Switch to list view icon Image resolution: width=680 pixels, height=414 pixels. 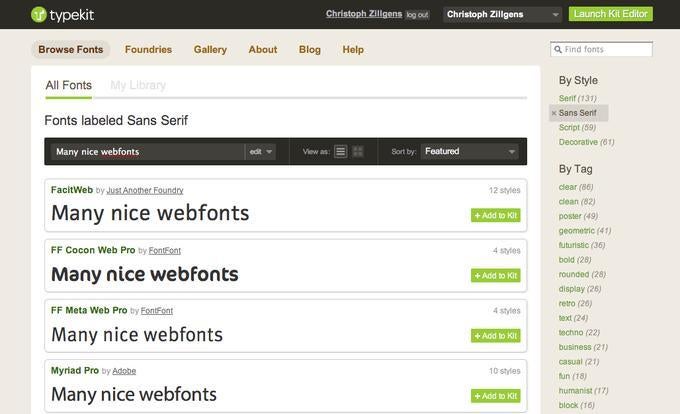point(340,151)
